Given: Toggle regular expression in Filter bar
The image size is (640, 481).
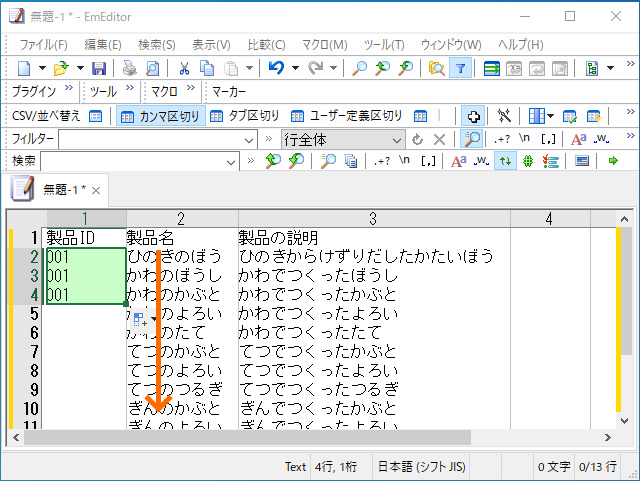Looking at the screenshot, I should click(x=502, y=139).
